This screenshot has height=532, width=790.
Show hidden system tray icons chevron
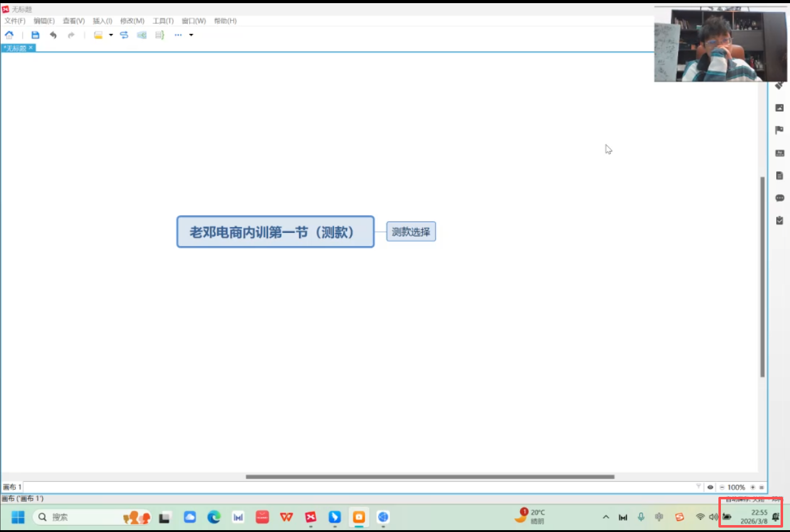(605, 518)
